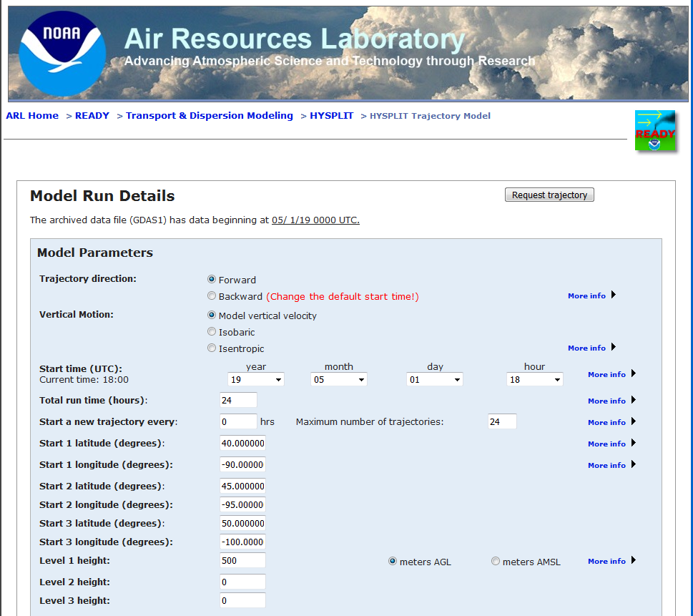Viewport: 693px width, 616px height.
Task: Click arrow beside Total run time More info
Action: (634, 400)
